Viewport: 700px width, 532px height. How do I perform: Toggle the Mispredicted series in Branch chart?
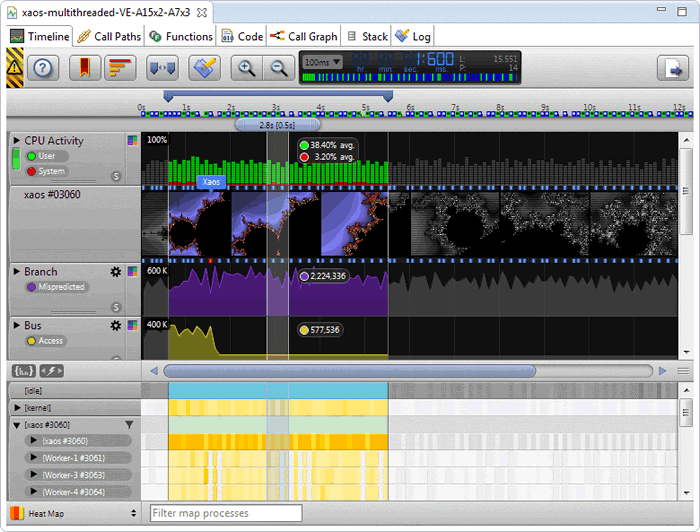(x=60, y=287)
